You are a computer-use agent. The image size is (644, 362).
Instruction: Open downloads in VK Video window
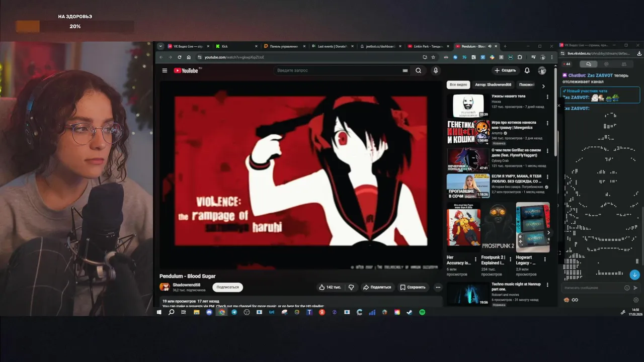tap(639, 53)
